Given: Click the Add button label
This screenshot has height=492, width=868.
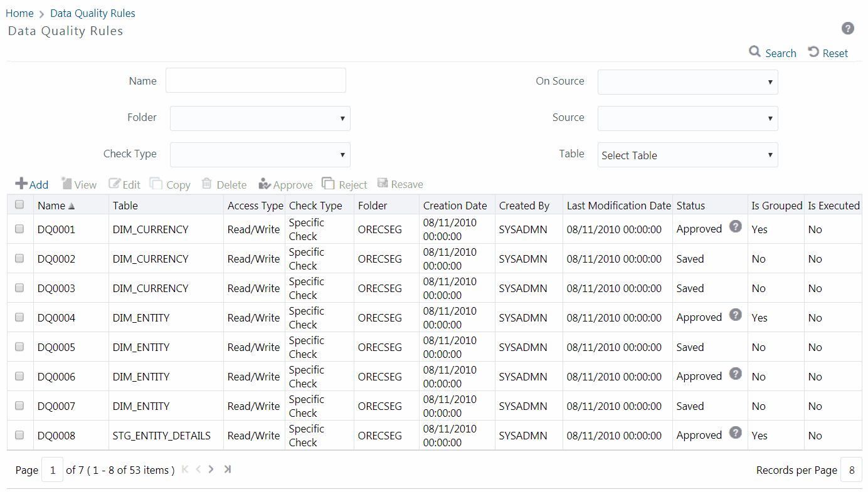Looking at the screenshot, I should click(x=39, y=185).
